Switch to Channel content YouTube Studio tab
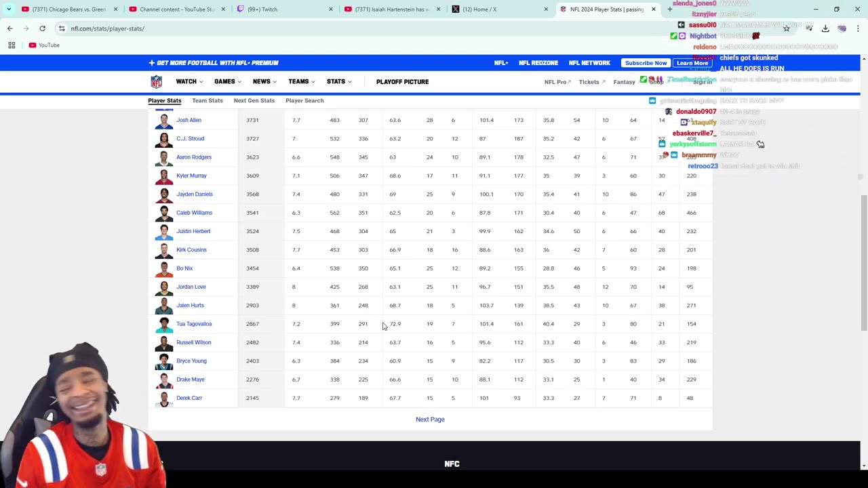 pos(176,9)
